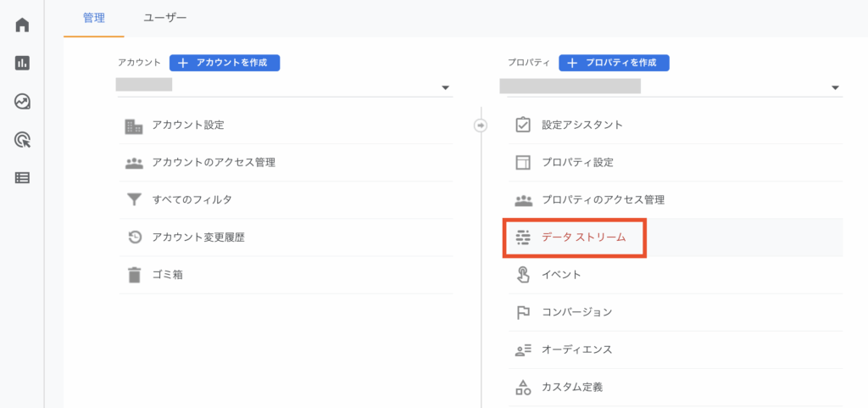Switch to the ユーザー tab
The width and height of the screenshot is (868, 408).
point(165,18)
